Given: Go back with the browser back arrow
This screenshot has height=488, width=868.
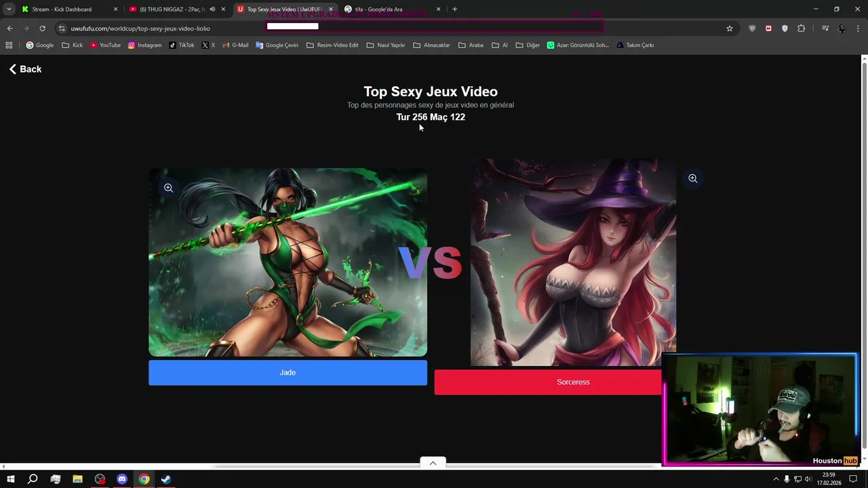Looking at the screenshot, I should pyautogui.click(x=9, y=28).
